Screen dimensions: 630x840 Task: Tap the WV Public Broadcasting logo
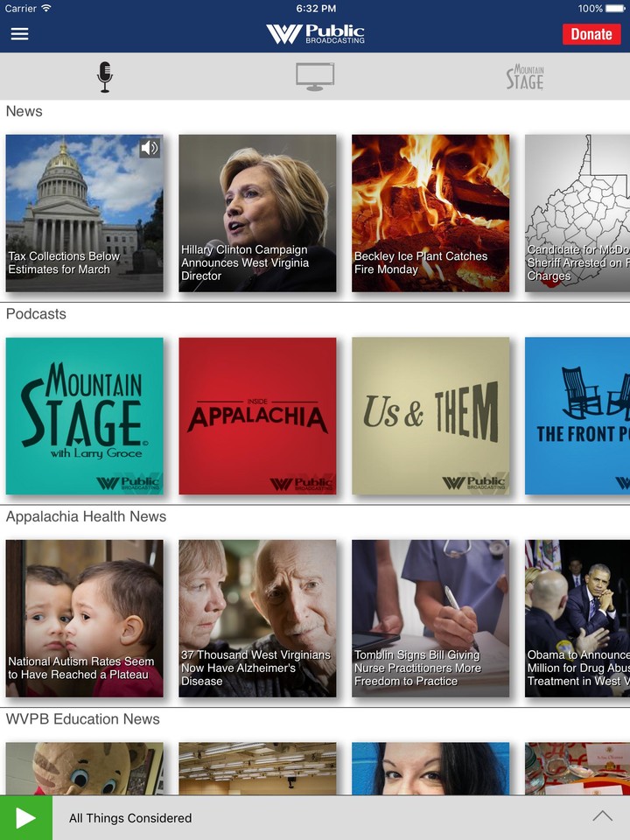tap(315, 34)
